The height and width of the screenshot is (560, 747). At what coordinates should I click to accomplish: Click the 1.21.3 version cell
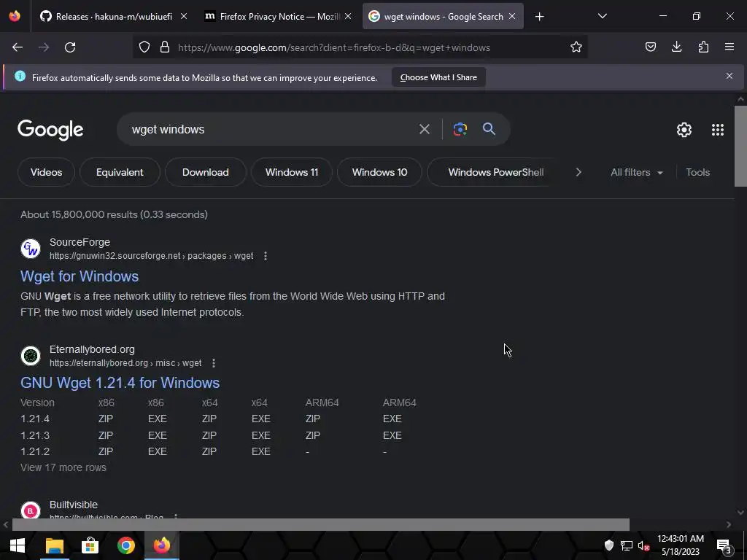point(35,436)
